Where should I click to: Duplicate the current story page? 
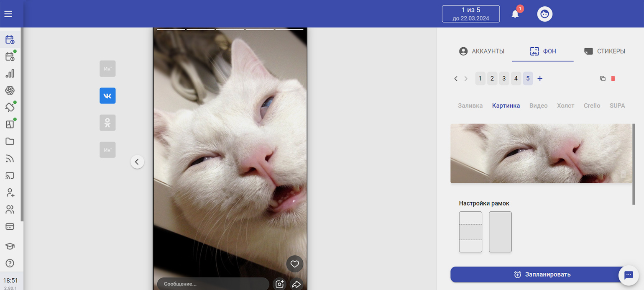click(603, 79)
